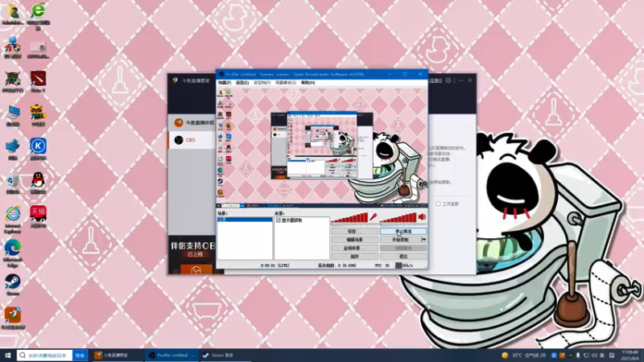
Task: Select the 斗鱼直播伴侣 tab in sidebar
Action: coord(192,122)
